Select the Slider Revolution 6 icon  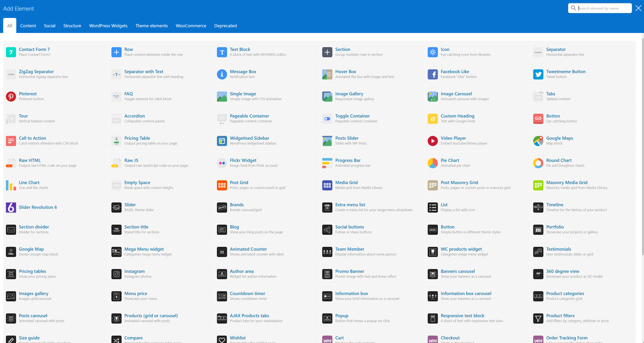(11, 207)
